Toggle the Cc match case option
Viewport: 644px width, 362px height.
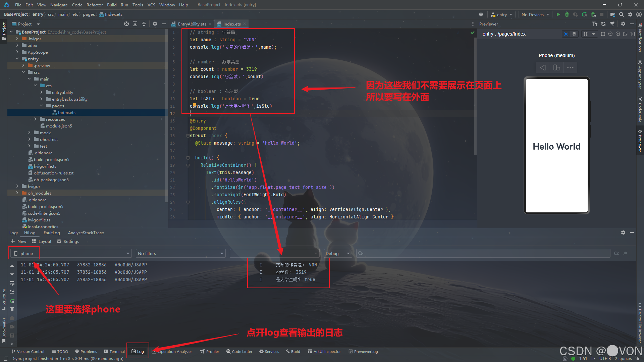point(616,253)
